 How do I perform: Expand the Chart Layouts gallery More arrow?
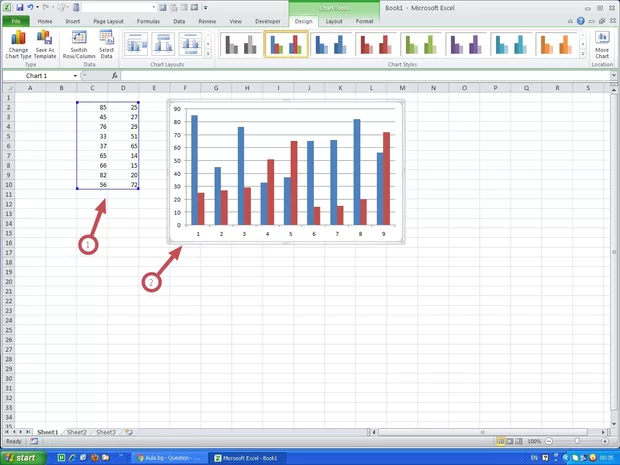(208, 54)
